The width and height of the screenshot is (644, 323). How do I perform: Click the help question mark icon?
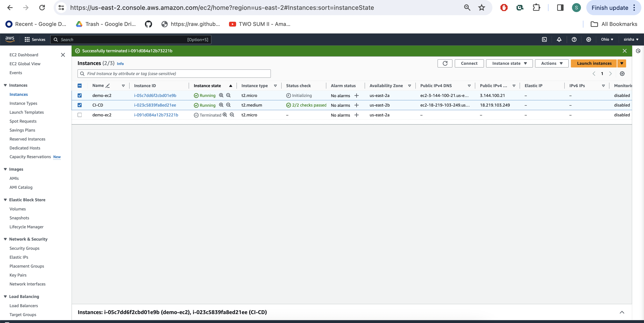click(x=574, y=40)
